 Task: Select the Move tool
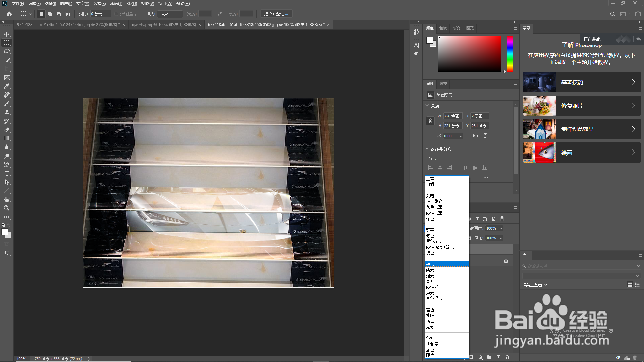[7, 34]
